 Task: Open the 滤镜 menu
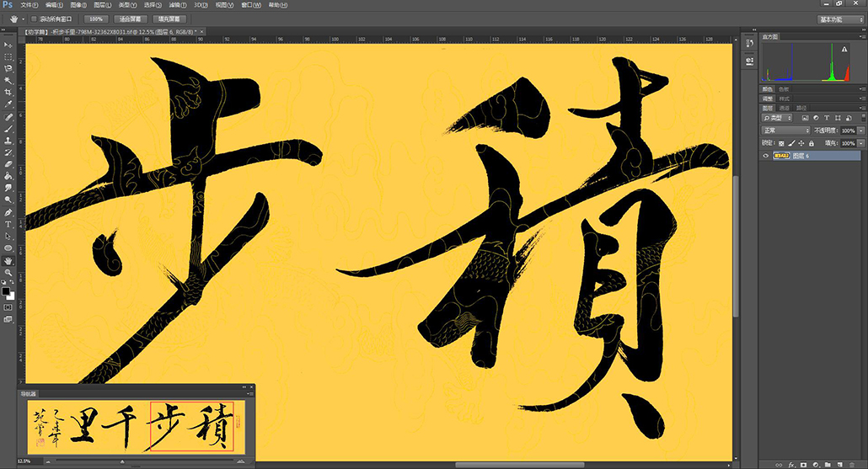click(177, 5)
